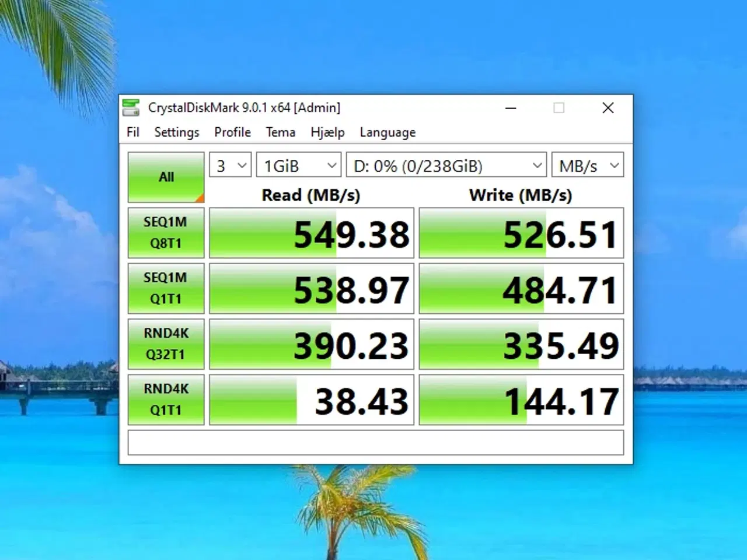Run the RND4K Q32T1 test
The width and height of the screenshot is (747, 560).
166,344
